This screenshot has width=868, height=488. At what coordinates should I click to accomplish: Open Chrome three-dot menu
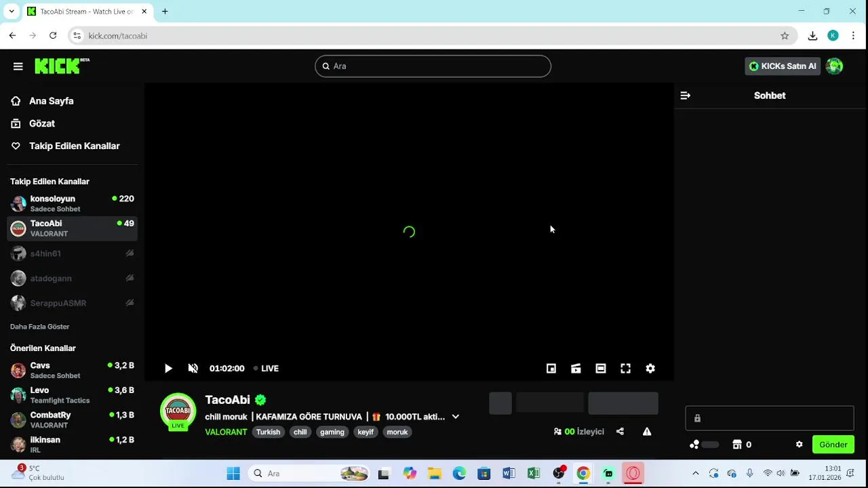click(853, 36)
